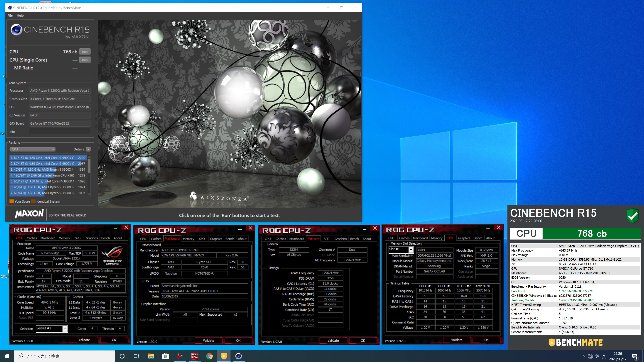Screen dimensions: 644x362
Task: Open Bench tab in first CPU-Z window
Action: pyautogui.click(x=105, y=238)
